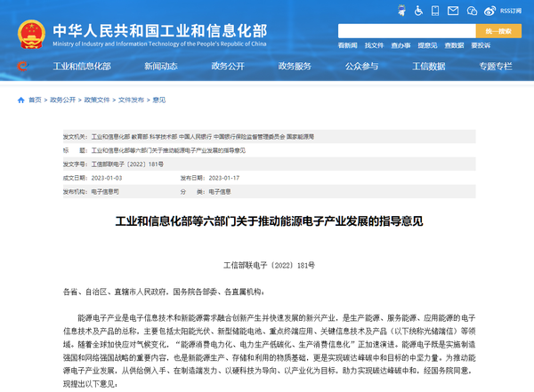Open the 公众参与 navigation menu

pos(361,66)
